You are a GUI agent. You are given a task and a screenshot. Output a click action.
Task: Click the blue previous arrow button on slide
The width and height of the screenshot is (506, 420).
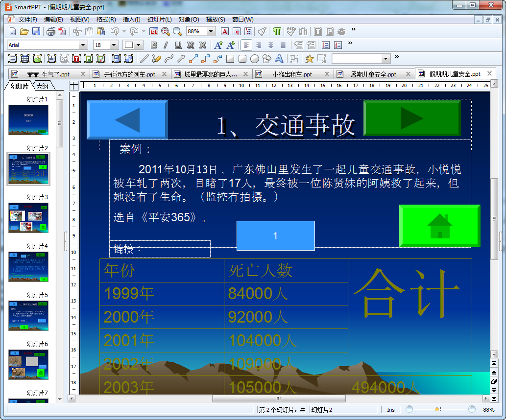[x=127, y=119]
